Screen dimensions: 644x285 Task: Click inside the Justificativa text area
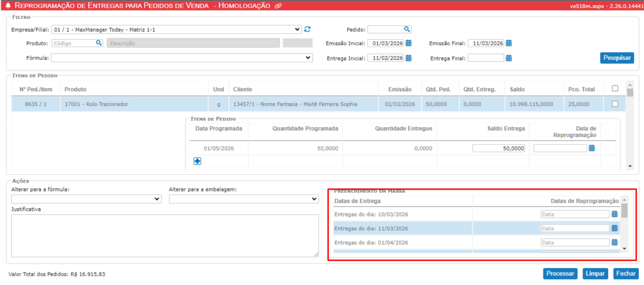pos(165,235)
